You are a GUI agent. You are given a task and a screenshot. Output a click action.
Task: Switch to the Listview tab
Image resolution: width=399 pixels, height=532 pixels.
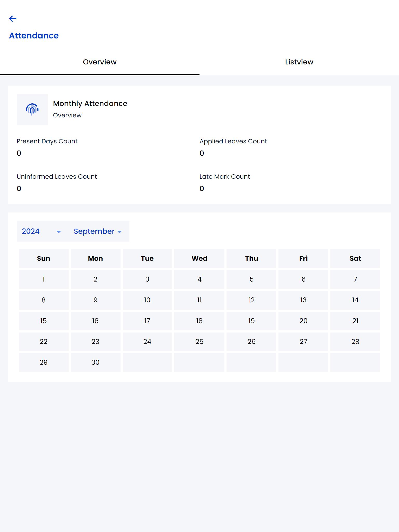tap(299, 62)
